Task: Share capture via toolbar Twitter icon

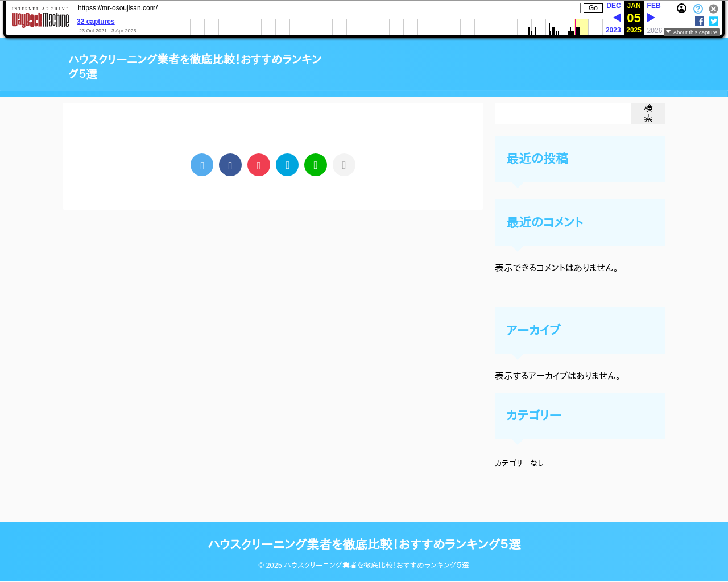Action: [714, 21]
